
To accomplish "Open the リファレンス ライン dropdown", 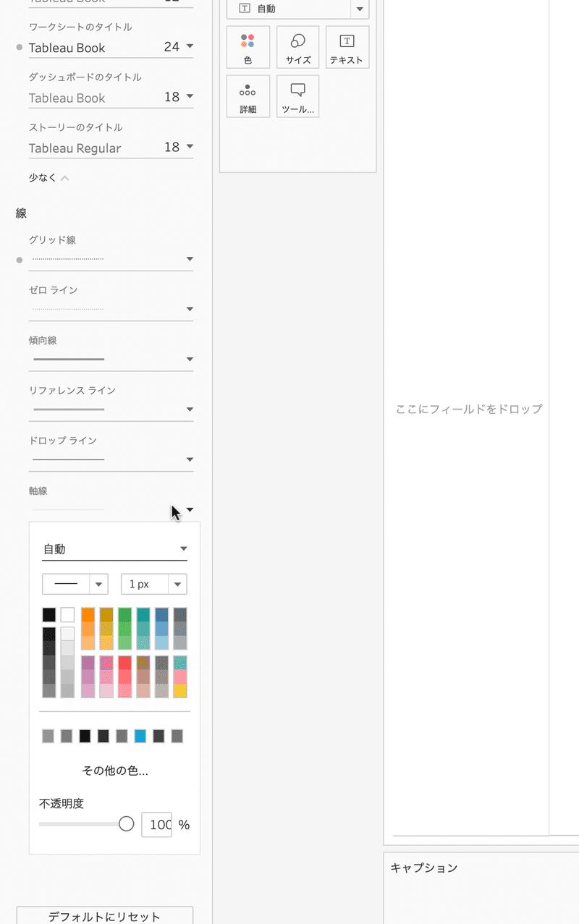I will [190, 410].
